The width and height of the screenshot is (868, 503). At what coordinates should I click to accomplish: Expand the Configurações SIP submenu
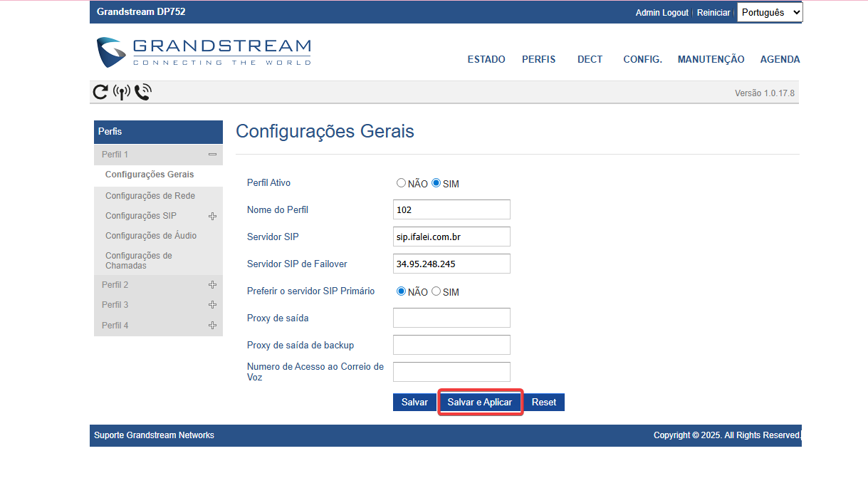pyautogui.click(x=212, y=216)
